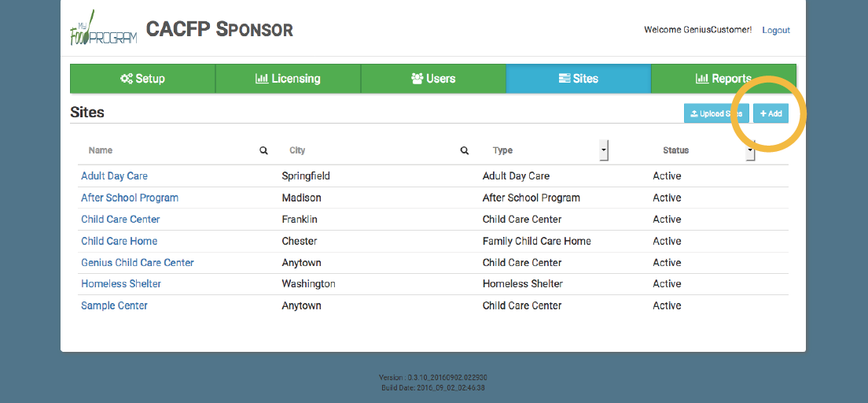This screenshot has width=868, height=403.
Task: Click the search icon in Name column
Action: point(264,150)
